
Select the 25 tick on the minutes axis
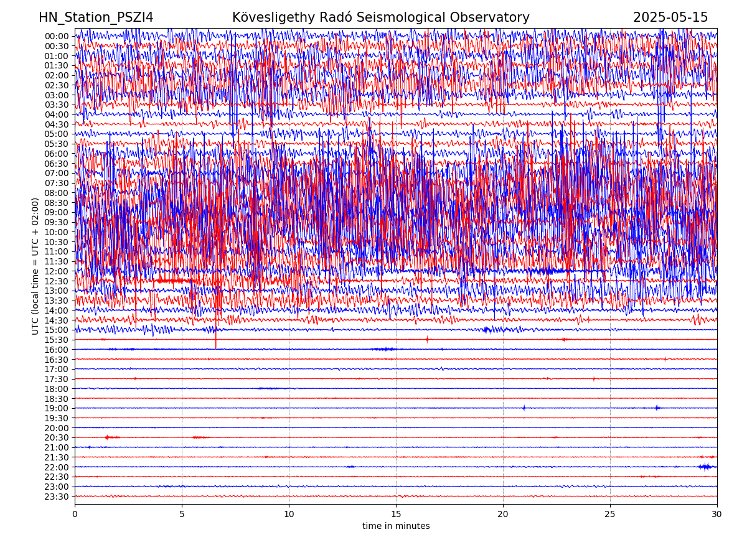(x=610, y=514)
